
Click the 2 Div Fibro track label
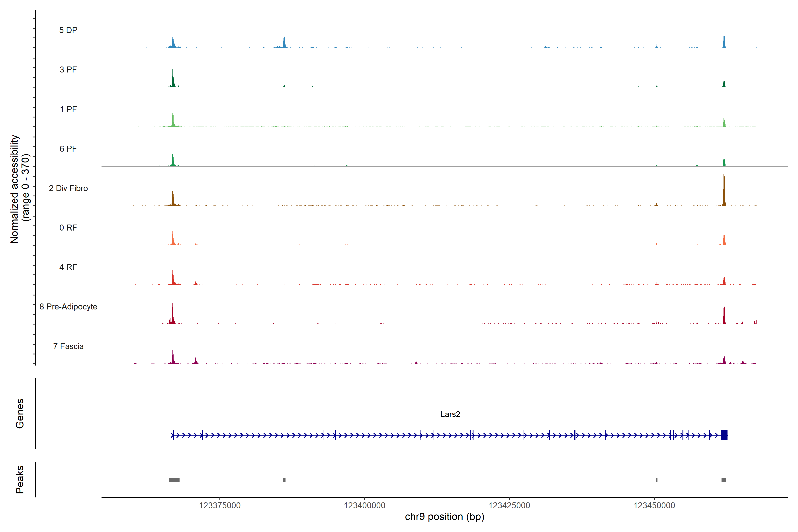coord(68,188)
